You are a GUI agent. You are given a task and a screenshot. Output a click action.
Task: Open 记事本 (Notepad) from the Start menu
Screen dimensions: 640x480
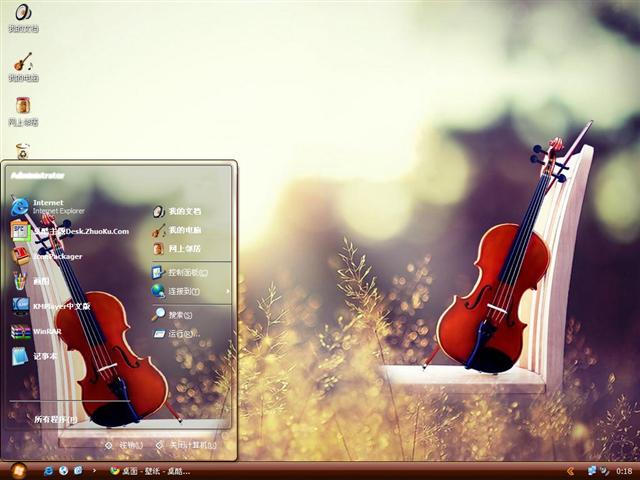(34, 356)
